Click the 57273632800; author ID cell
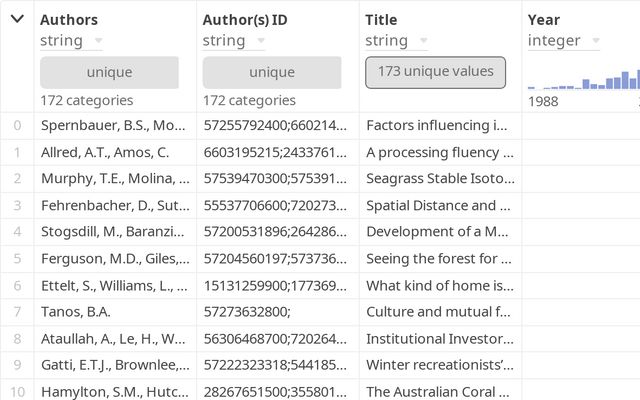 coord(278,312)
